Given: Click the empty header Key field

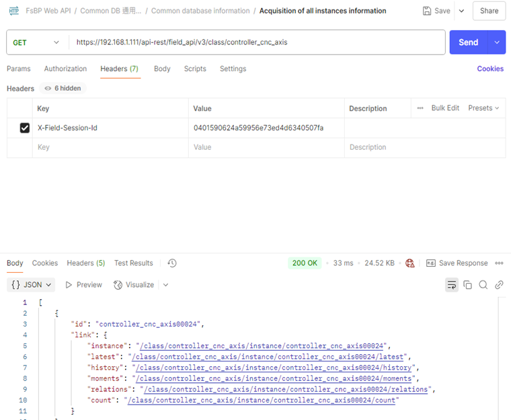Looking at the screenshot, I should point(110,147).
